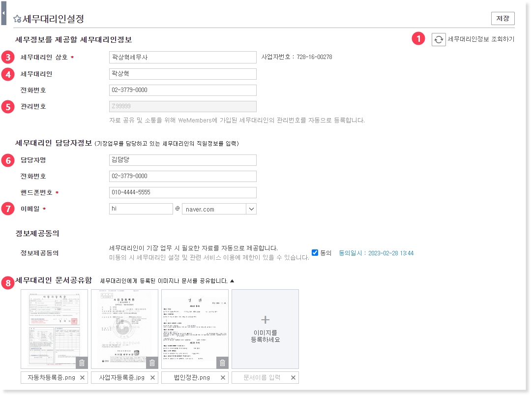Delete the 법인정관 image via trash icon
This screenshot has width=532, height=396.
222,363
